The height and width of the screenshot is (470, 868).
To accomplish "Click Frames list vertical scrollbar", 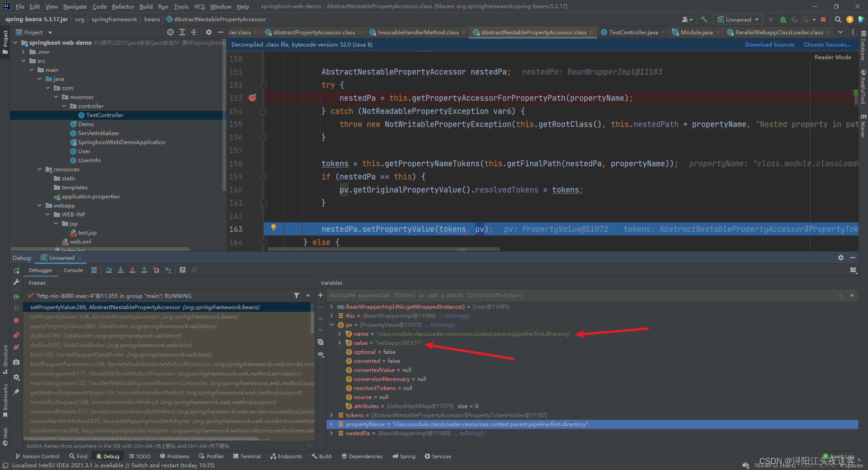I will (x=312, y=318).
